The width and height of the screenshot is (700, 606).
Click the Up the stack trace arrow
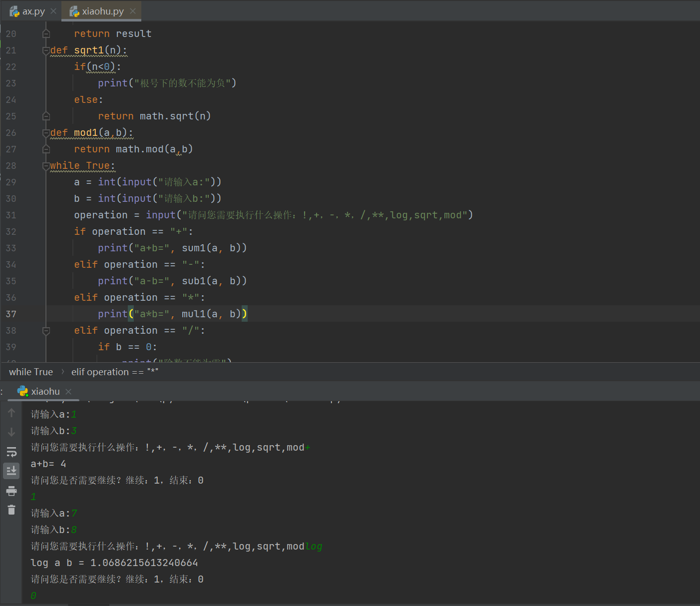click(11, 413)
